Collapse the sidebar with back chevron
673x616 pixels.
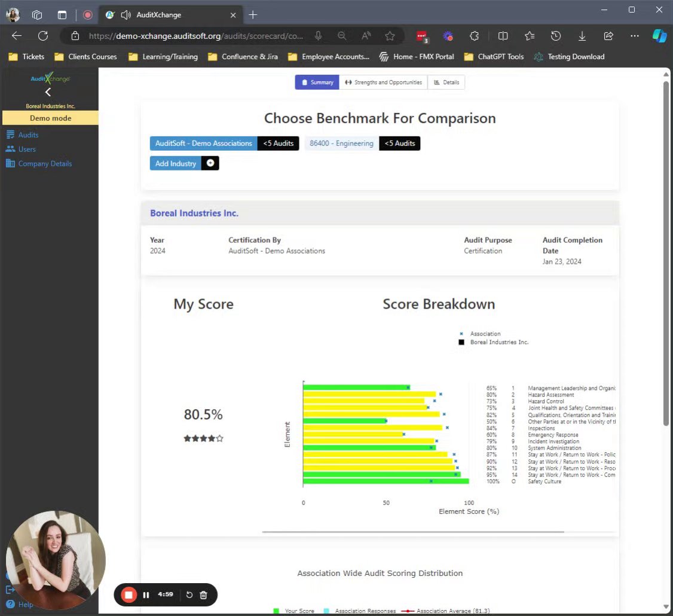pos(48,92)
